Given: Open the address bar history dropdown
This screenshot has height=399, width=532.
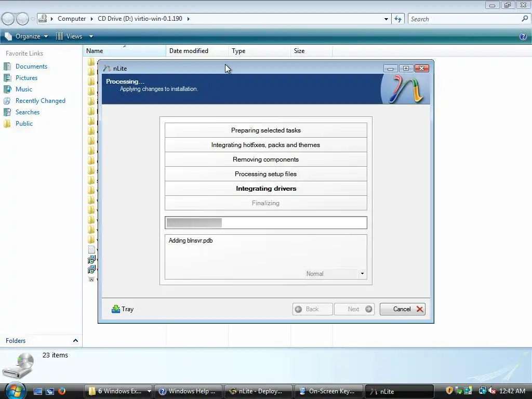Looking at the screenshot, I should click(x=386, y=19).
